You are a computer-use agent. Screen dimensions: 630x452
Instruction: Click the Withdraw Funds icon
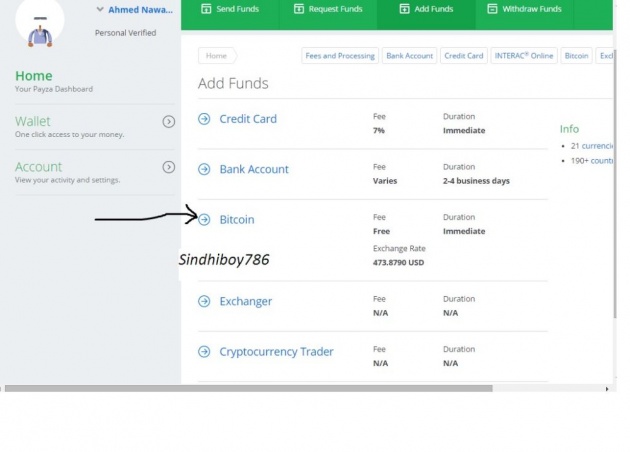point(492,9)
